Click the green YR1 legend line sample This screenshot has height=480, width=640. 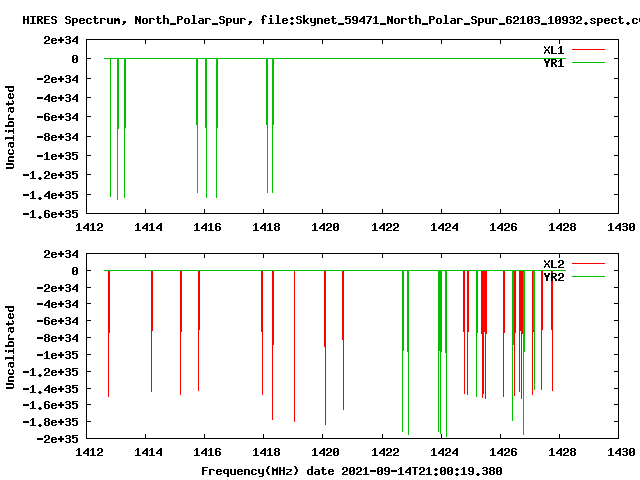coord(588,62)
